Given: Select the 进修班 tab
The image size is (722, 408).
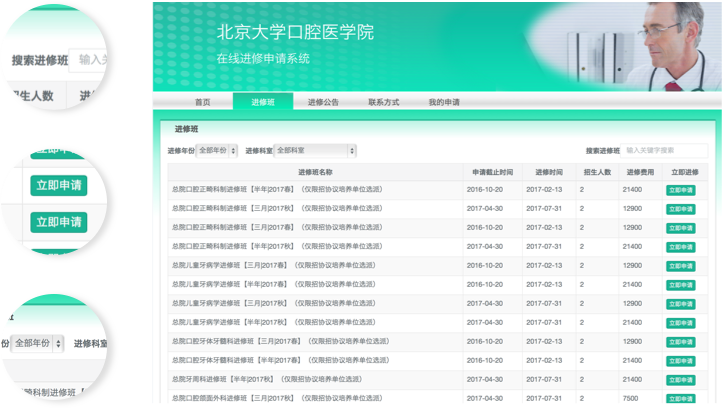Looking at the screenshot, I should pyautogui.click(x=263, y=102).
